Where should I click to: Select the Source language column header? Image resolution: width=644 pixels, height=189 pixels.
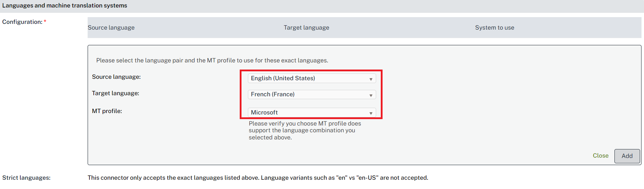[x=111, y=28]
